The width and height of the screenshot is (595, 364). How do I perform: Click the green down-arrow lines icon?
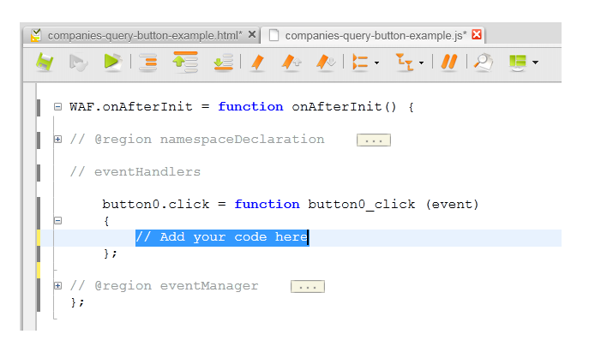(223, 63)
